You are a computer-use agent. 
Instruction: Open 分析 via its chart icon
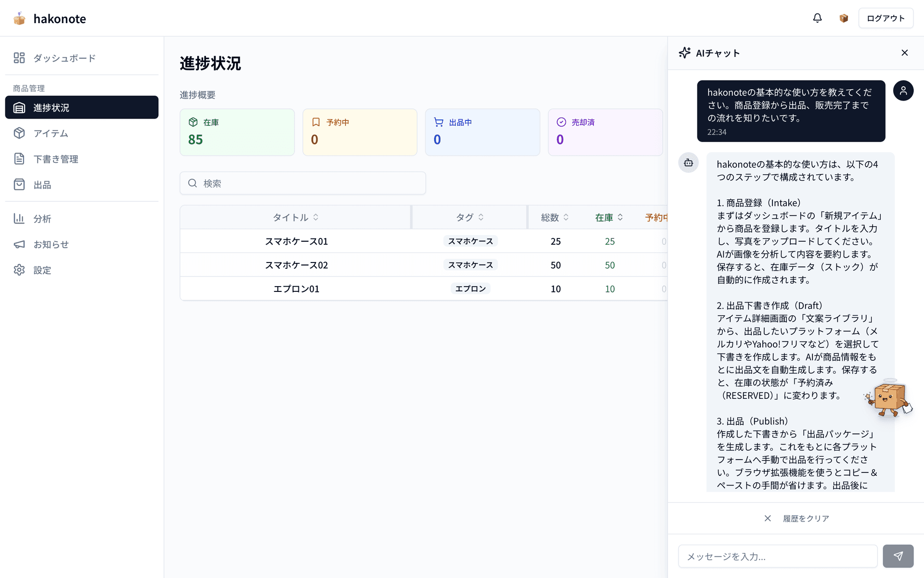[19, 219]
